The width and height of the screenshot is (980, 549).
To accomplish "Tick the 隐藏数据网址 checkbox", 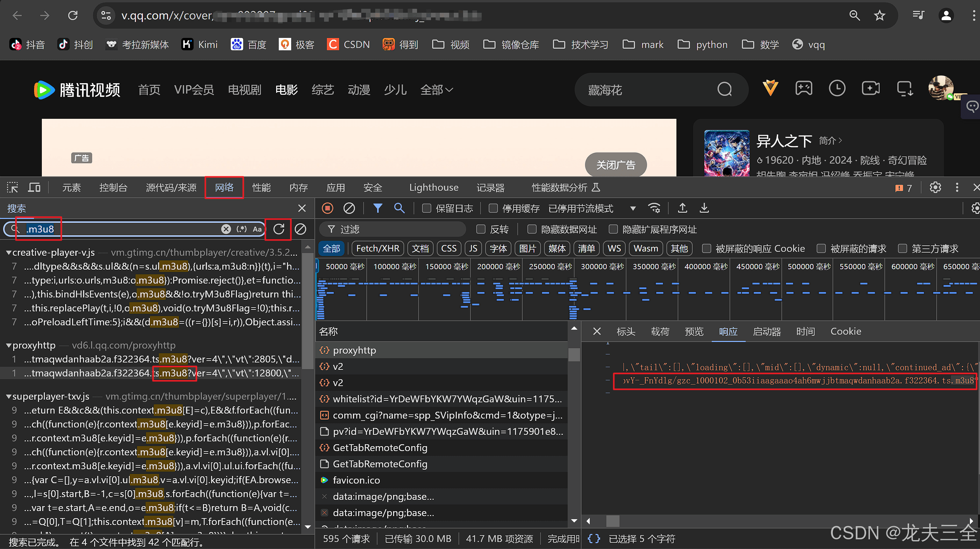I will pos(532,229).
